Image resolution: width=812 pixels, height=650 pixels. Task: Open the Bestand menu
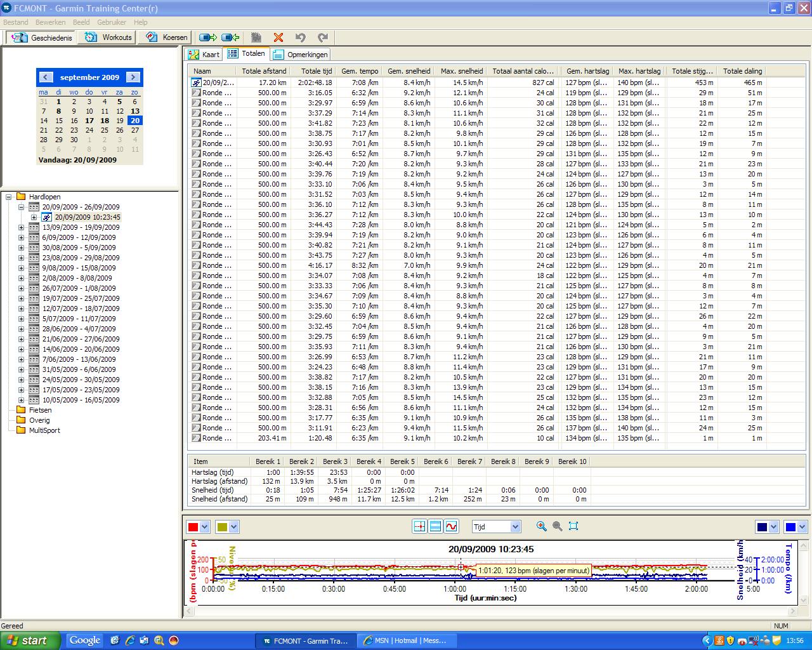(x=16, y=22)
